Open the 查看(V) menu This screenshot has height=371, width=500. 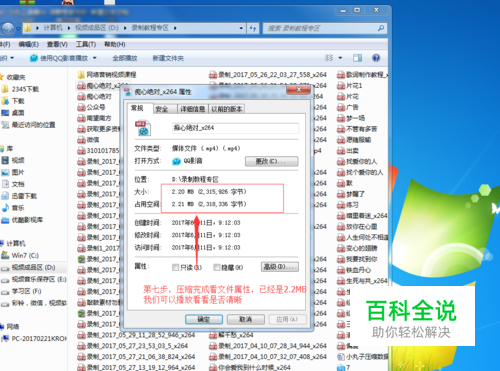pyautogui.click(x=57, y=44)
